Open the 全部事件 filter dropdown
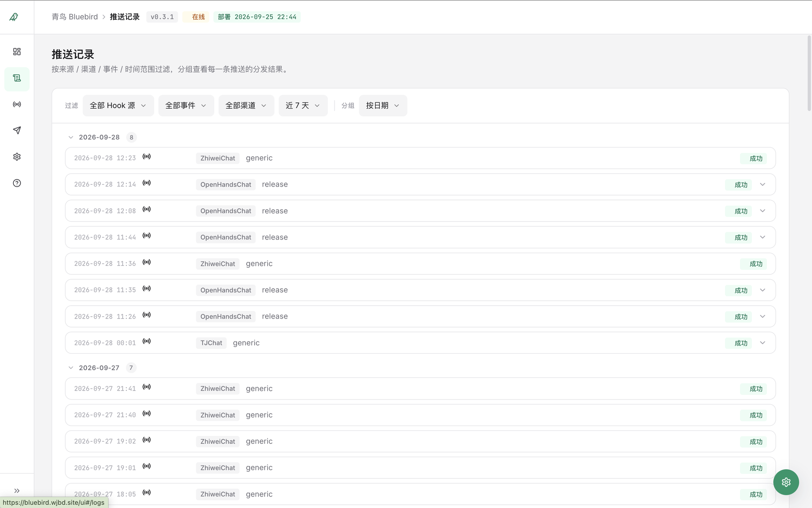812x508 pixels. point(186,106)
